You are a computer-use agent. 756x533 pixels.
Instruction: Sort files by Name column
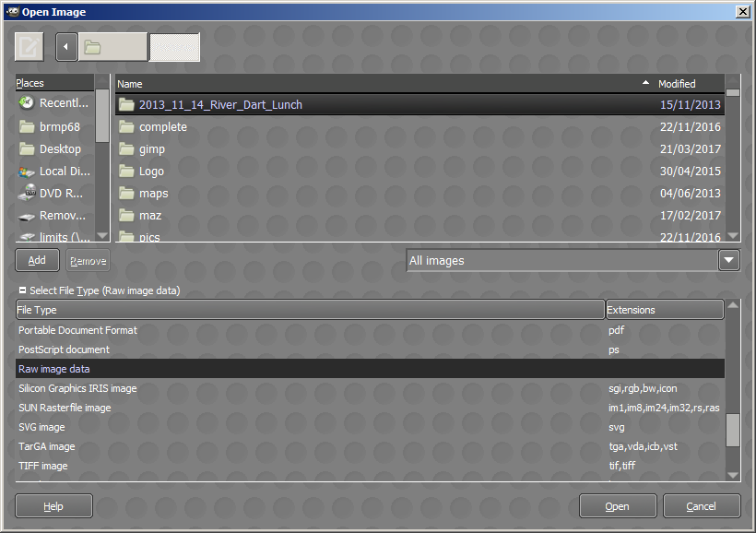(384, 84)
